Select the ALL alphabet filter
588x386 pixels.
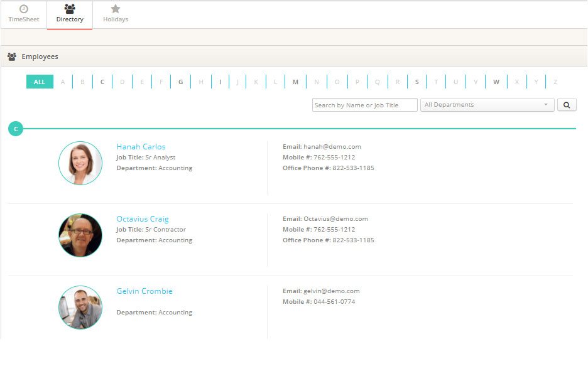[39, 82]
